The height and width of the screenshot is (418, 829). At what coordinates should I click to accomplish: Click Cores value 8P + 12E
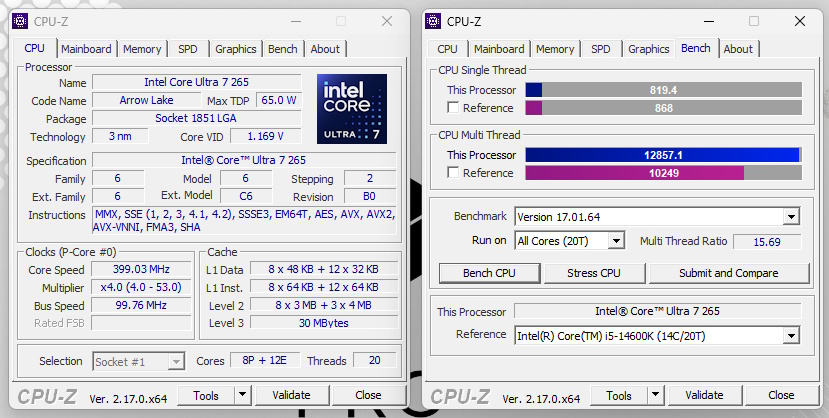coord(264,360)
